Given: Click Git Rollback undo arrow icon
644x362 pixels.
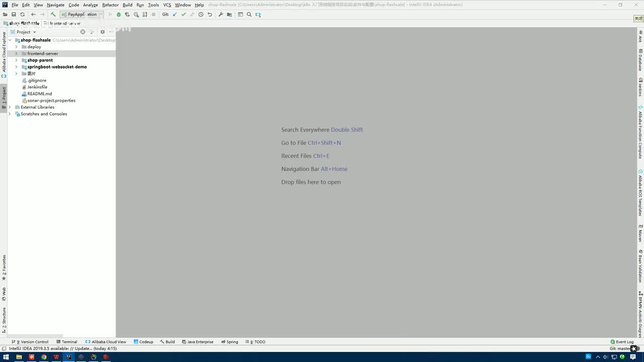Looking at the screenshot, I should (210, 15).
